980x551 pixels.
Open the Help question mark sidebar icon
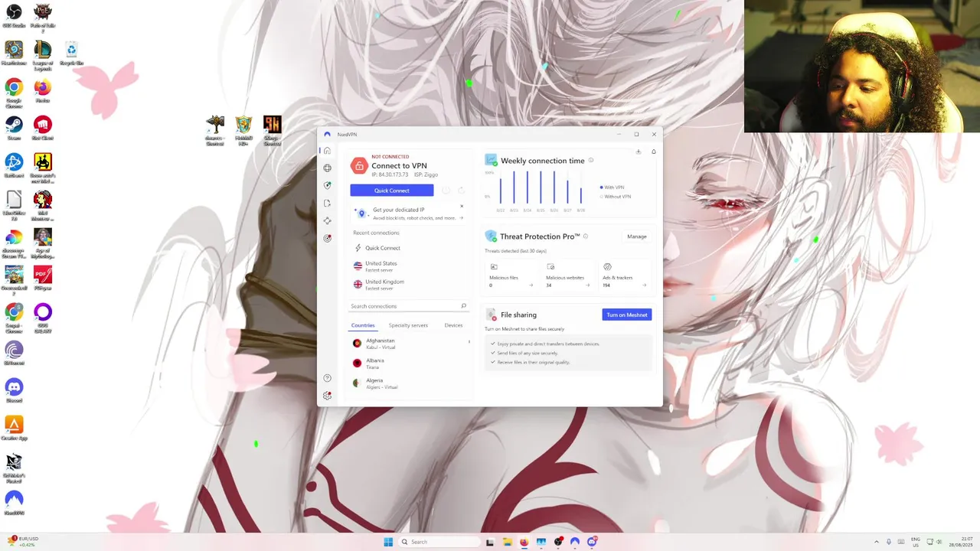click(x=327, y=378)
